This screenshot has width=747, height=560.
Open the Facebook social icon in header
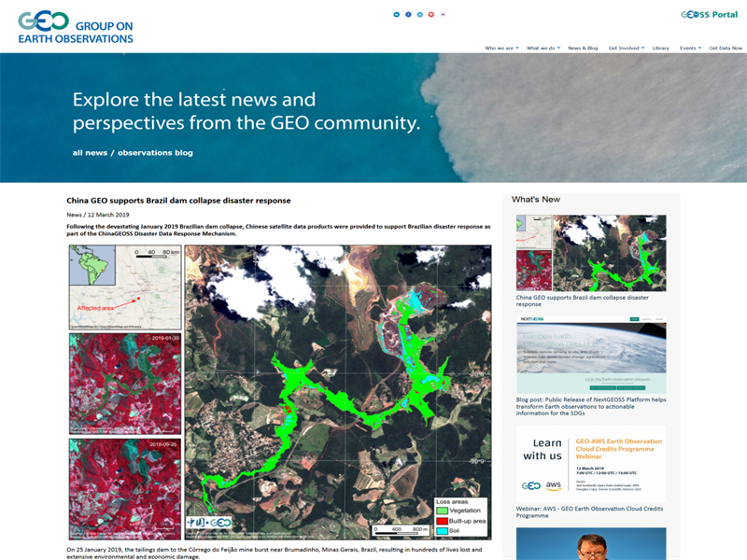click(x=408, y=15)
